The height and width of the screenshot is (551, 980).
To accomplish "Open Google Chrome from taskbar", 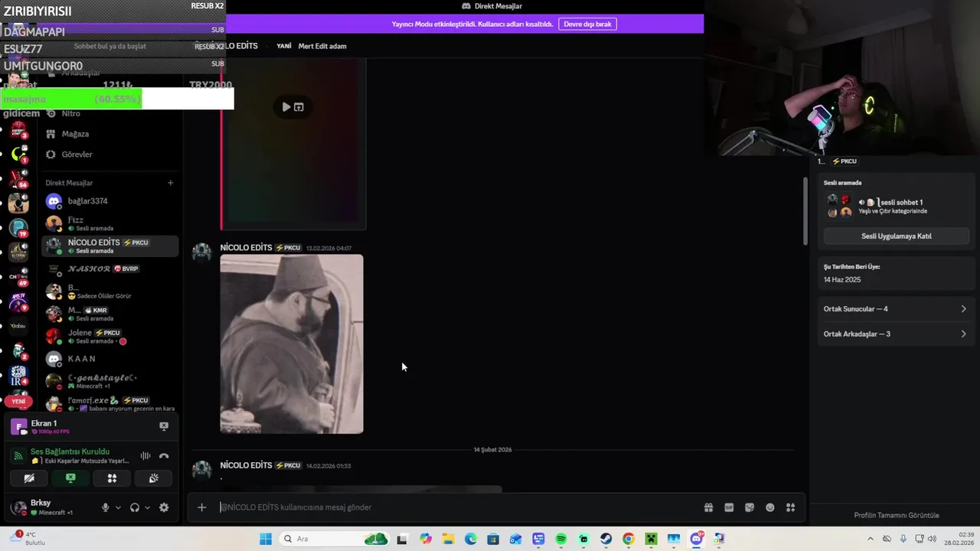I will point(629,539).
